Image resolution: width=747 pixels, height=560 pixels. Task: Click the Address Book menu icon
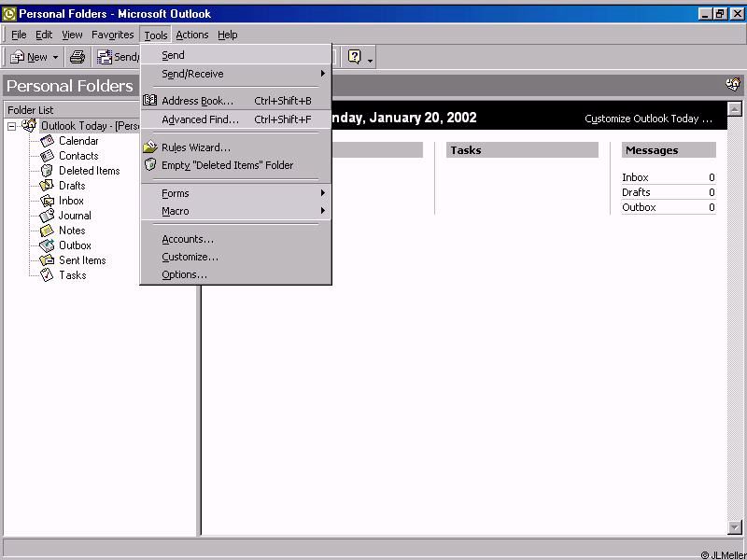(x=150, y=101)
